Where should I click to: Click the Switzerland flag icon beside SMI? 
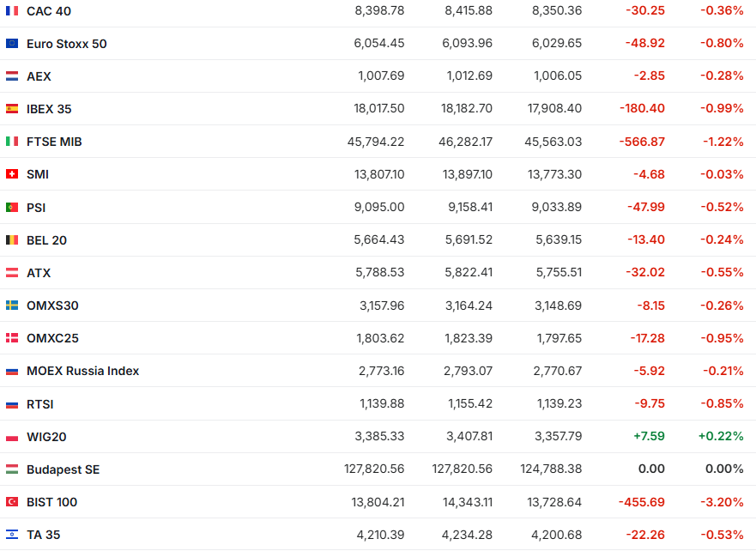click(12, 174)
